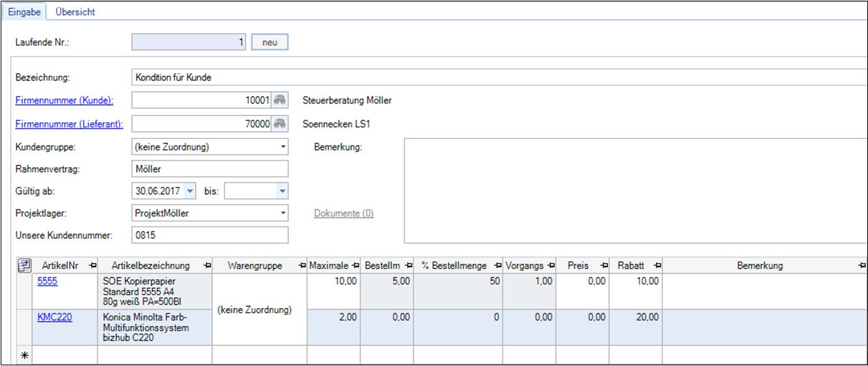Open article link KMC220
868x366 pixels.
point(55,318)
